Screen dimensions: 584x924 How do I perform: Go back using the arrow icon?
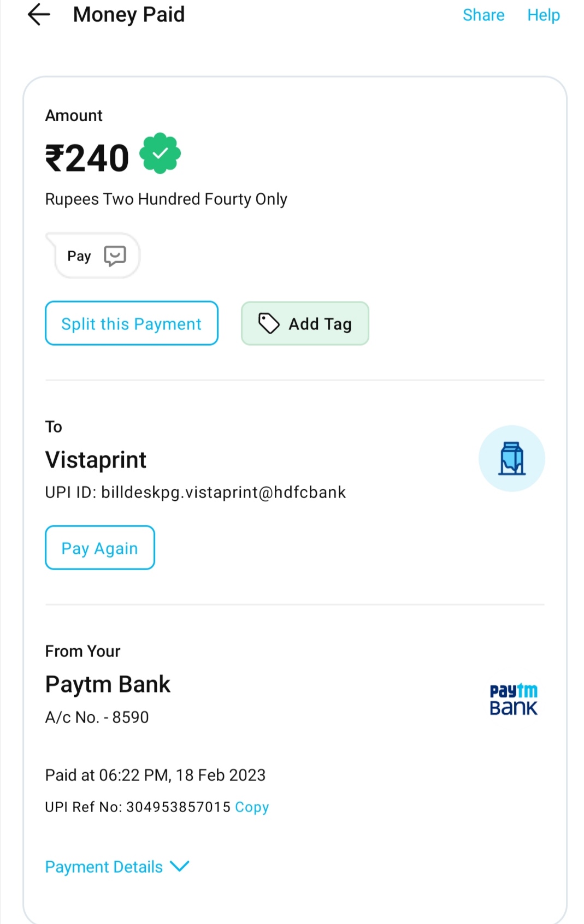(39, 15)
